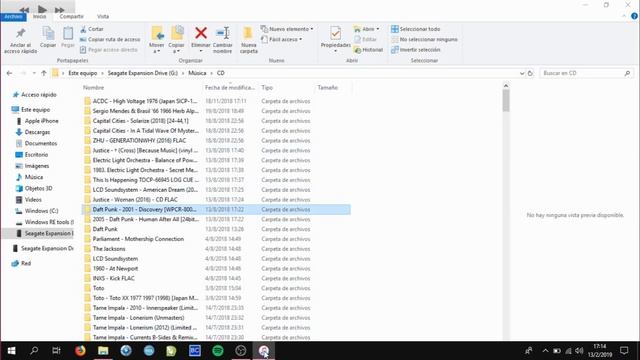Click Seleccionar todo
The image size is (640, 360).
pyautogui.click(x=416, y=29)
